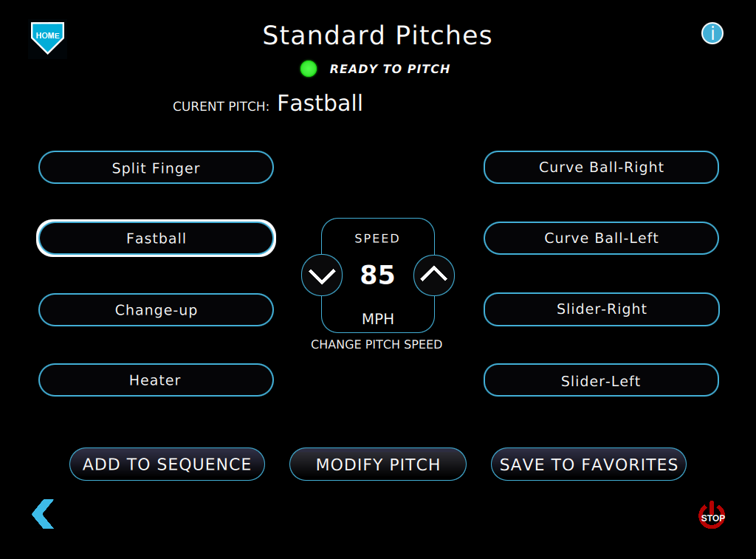
Task: Open MODIFY PITCH
Action: 377,464
